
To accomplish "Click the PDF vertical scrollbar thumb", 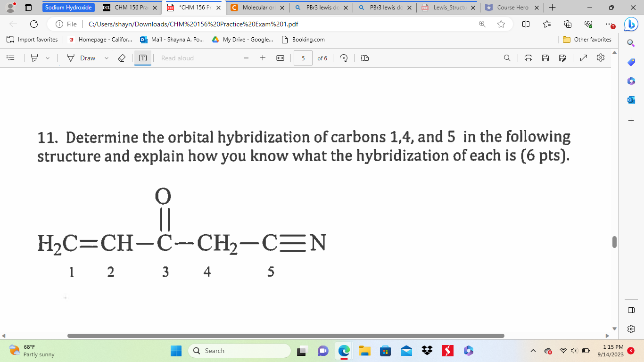I will pyautogui.click(x=614, y=242).
